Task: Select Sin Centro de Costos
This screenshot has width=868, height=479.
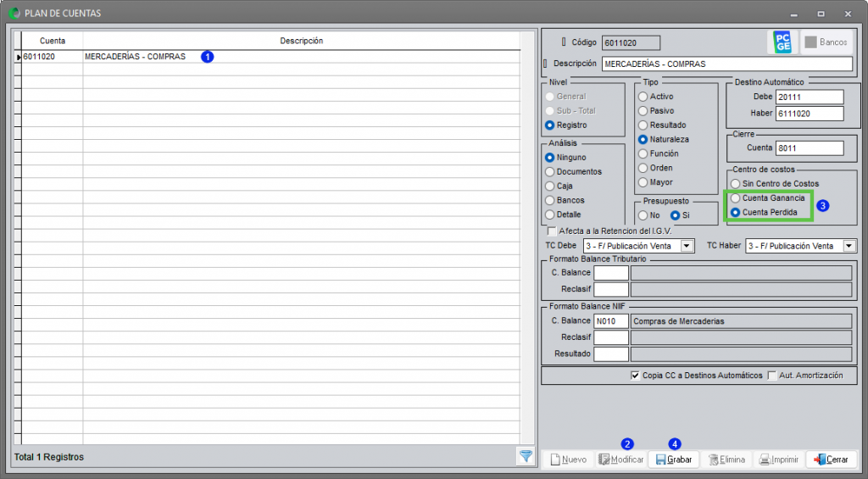Action: [x=735, y=184]
